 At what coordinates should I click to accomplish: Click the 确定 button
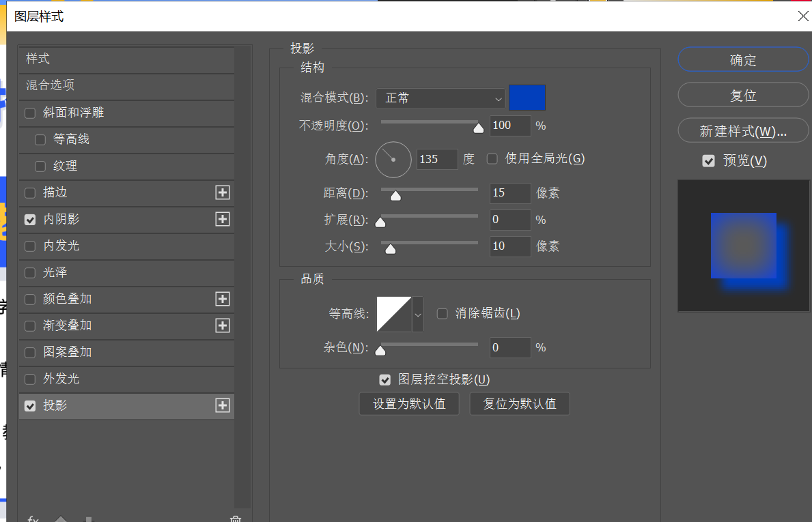tap(743, 60)
